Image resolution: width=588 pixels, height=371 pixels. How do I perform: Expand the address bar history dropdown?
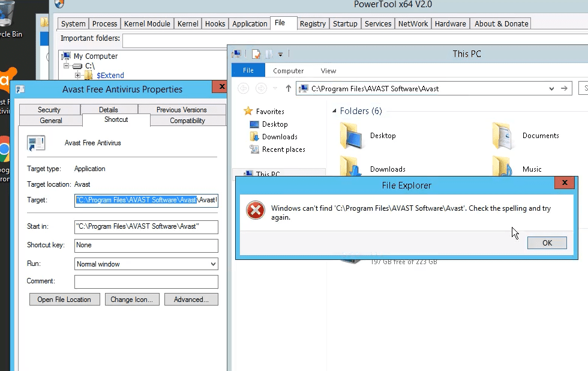(x=551, y=89)
